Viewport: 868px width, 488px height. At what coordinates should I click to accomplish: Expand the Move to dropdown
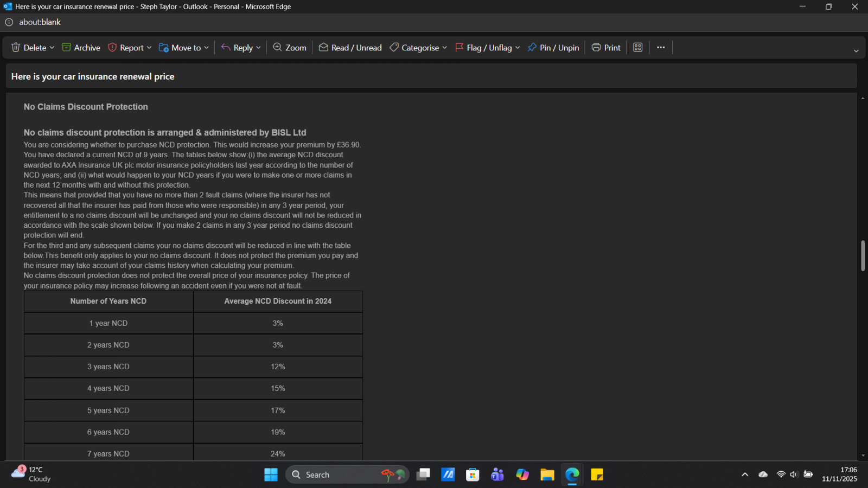click(206, 48)
